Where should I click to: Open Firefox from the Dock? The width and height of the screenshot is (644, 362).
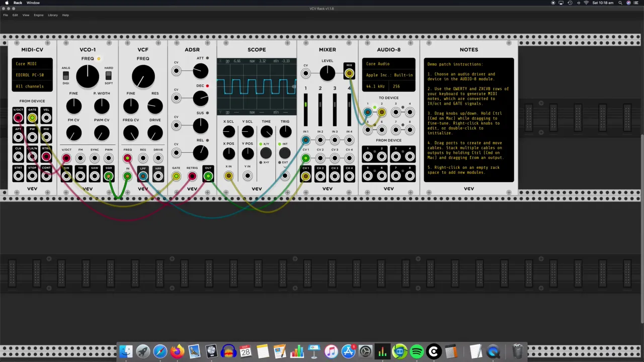coord(177,351)
